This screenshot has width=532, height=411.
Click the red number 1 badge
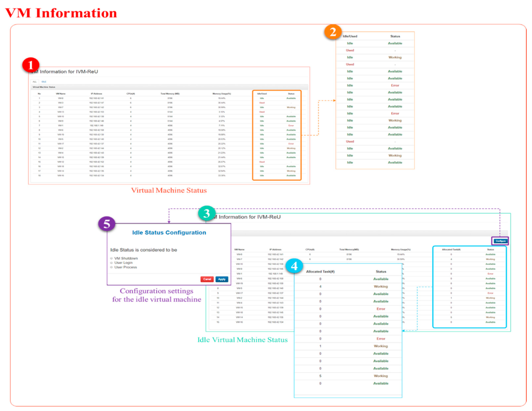click(x=31, y=65)
